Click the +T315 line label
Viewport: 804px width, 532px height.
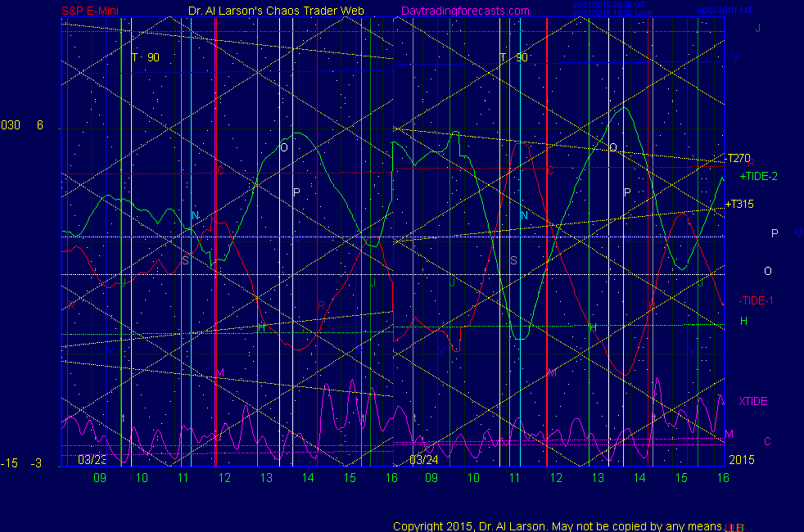pos(739,204)
